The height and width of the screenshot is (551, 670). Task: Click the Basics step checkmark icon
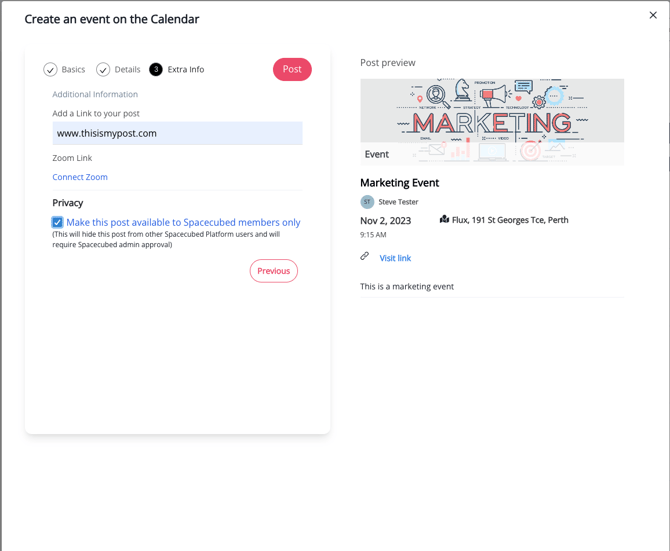coord(50,70)
